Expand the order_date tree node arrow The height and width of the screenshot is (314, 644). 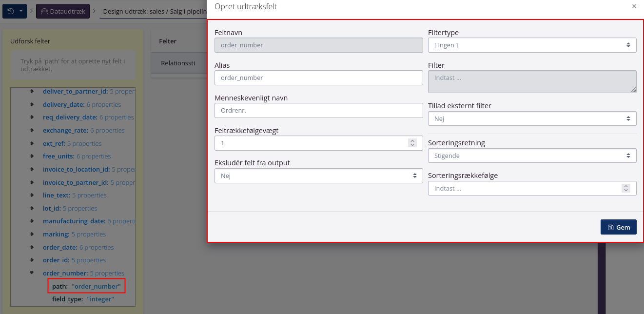click(x=32, y=247)
